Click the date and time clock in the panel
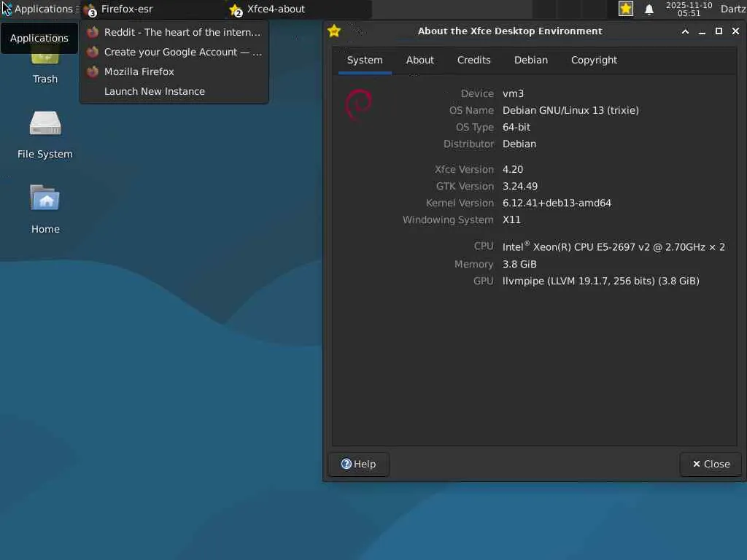 [689, 9]
